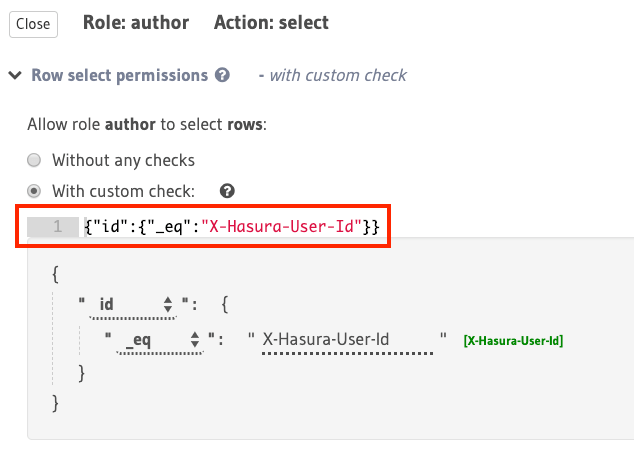Click the Close button
The height and width of the screenshot is (453, 634).
[x=33, y=24]
